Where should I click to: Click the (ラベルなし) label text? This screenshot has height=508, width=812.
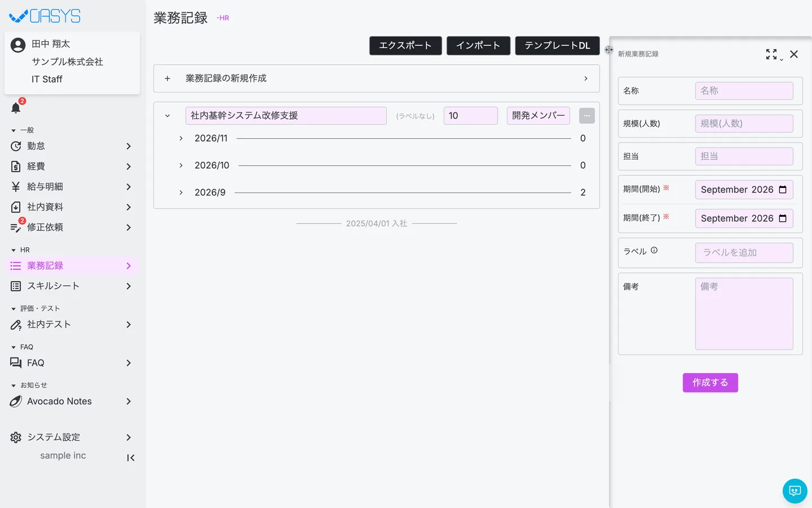click(x=415, y=116)
